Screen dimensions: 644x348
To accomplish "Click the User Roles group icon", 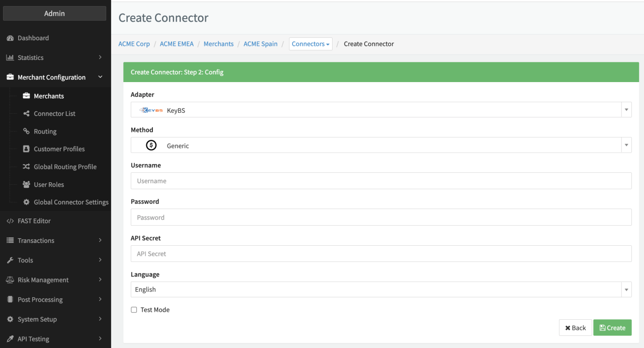I will [26, 185].
